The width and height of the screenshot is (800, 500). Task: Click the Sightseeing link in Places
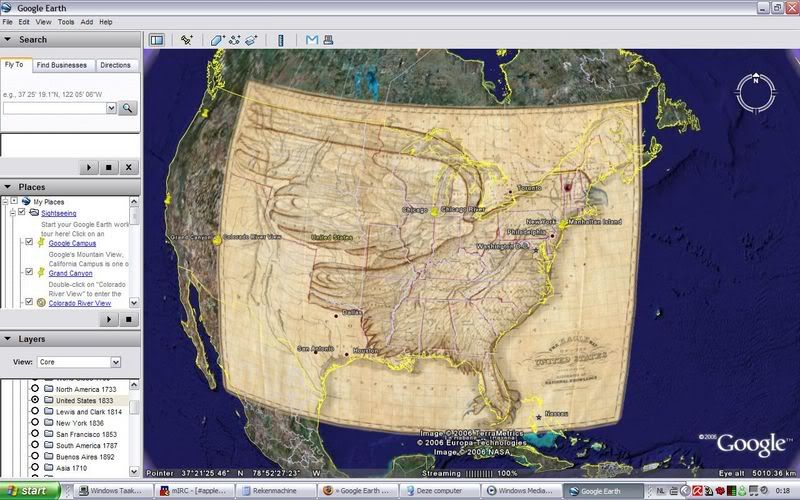(x=59, y=213)
